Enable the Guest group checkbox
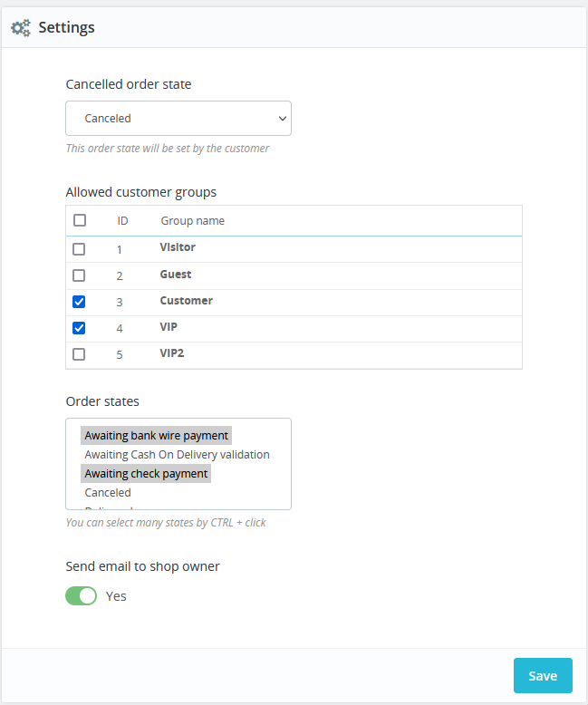Viewport: 588px width, 705px height. [x=80, y=275]
